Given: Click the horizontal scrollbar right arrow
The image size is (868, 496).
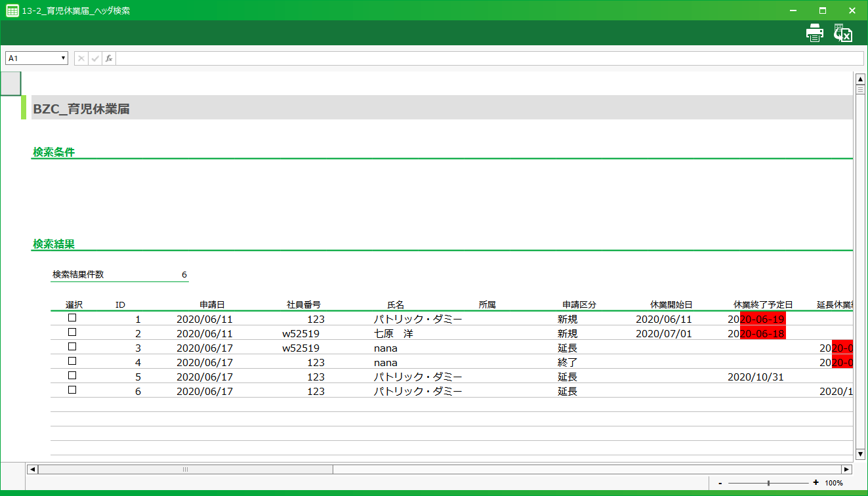Looking at the screenshot, I should tap(846, 469).
